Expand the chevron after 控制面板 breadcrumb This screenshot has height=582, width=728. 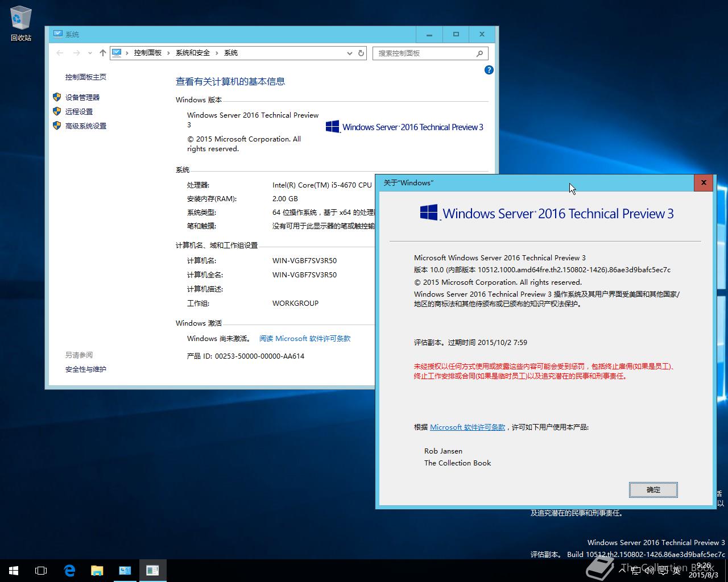click(168, 53)
